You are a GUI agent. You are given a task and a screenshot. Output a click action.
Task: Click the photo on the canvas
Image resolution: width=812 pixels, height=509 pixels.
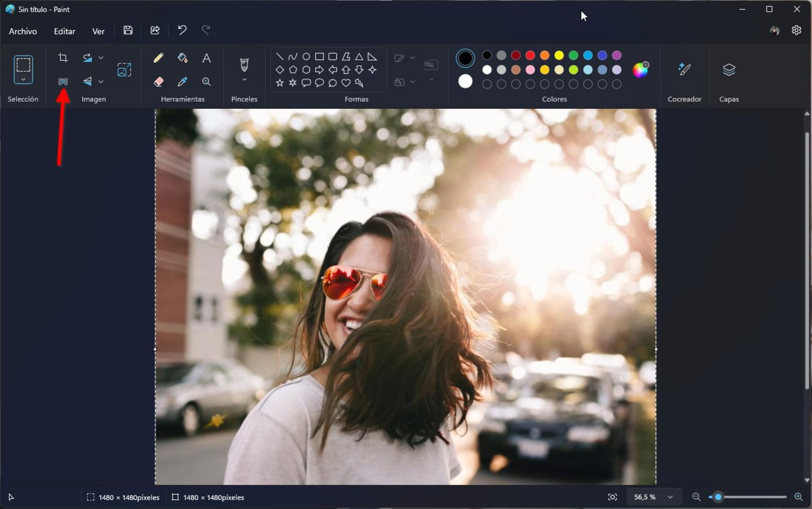point(405,297)
